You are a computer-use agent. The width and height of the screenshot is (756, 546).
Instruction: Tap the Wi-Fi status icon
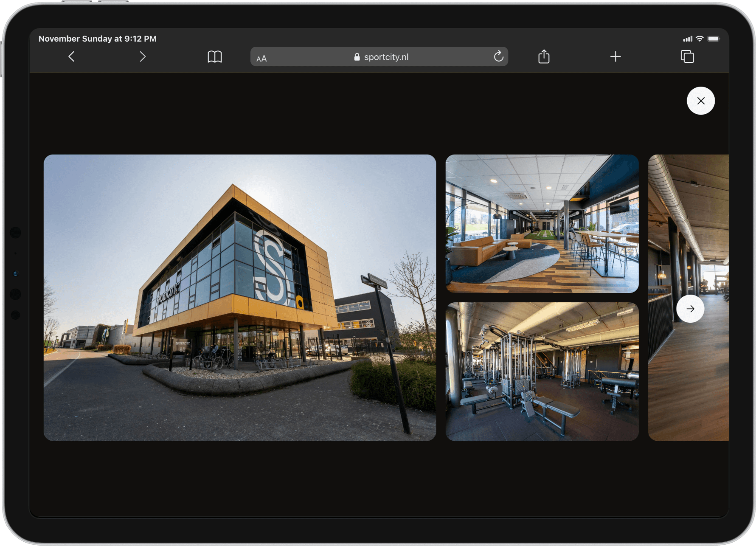coord(700,39)
